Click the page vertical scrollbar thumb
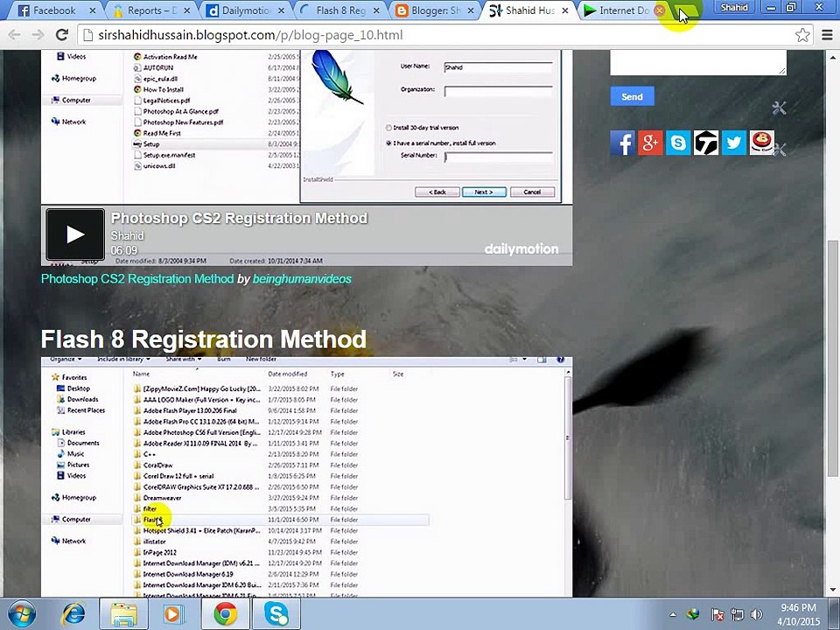This screenshot has height=630, width=840. click(833, 358)
